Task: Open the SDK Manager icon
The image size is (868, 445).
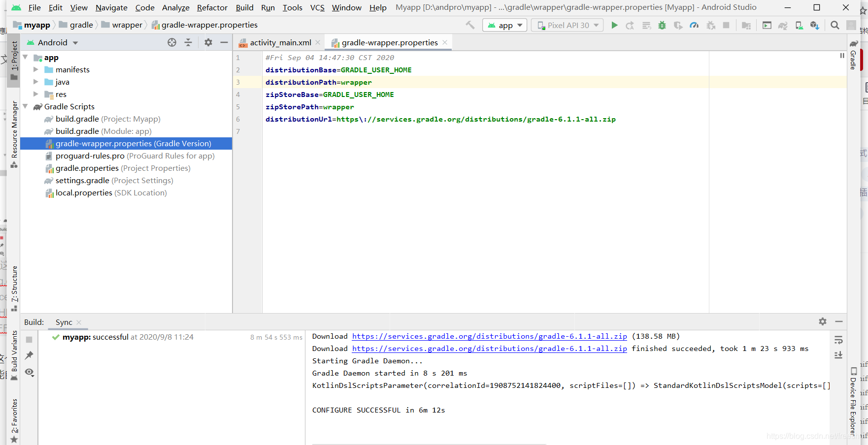Action: click(x=815, y=26)
